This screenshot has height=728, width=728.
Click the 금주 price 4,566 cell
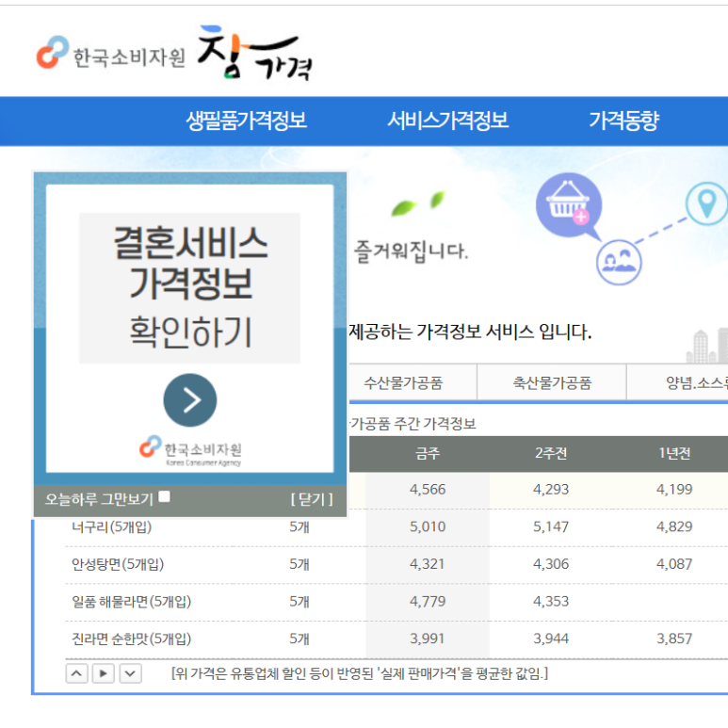click(428, 490)
